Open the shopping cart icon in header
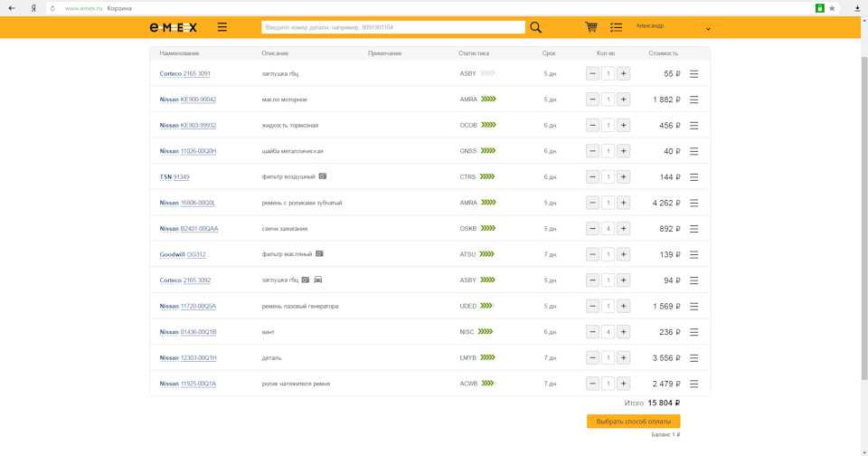Screen dimensions: 868x456 click(x=591, y=27)
